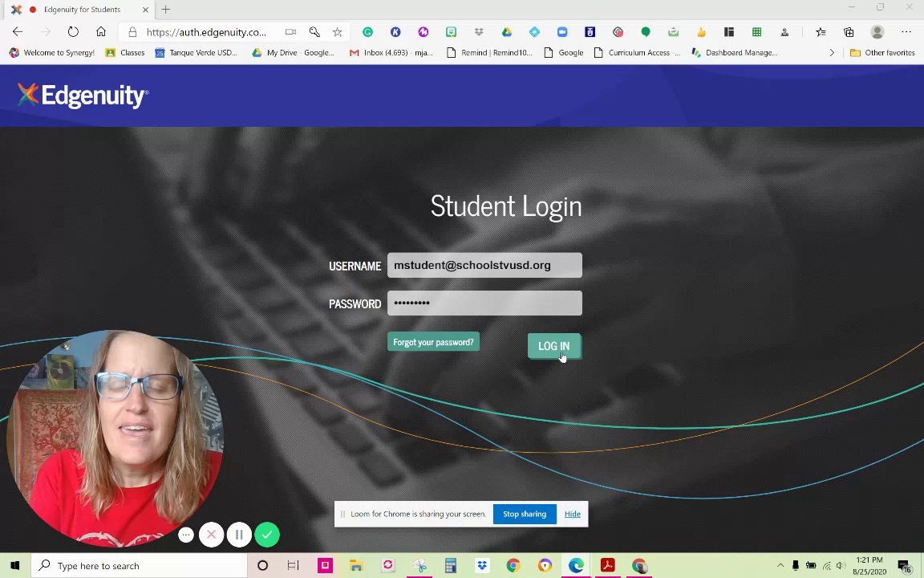Go back to the previous page

tap(18, 32)
